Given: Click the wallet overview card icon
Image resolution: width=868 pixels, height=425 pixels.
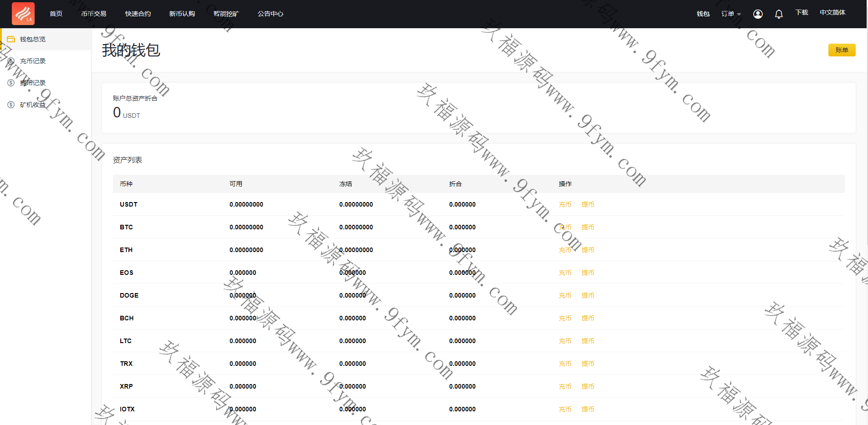Looking at the screenshot, I should point(11,39).
